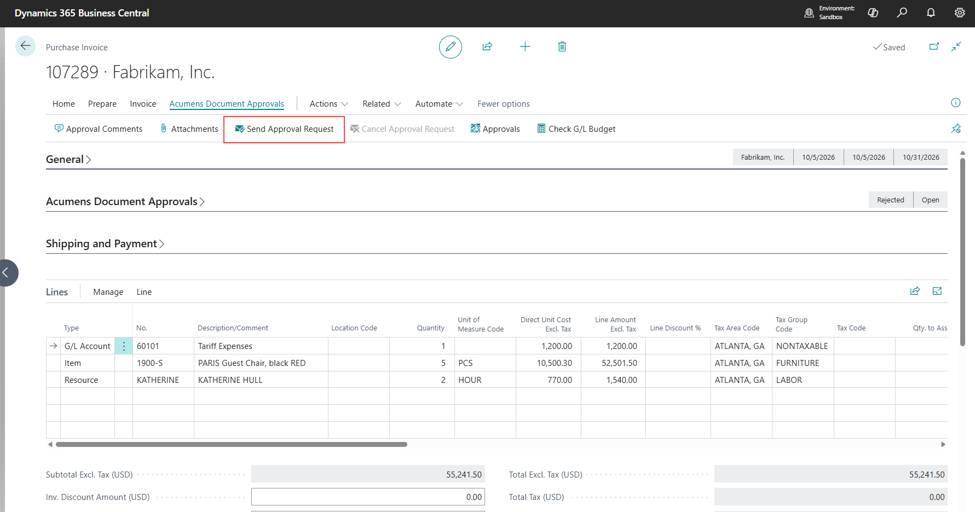Open page in new window icon
The width and height of the screenshot is (975, 512).
coord(934,47)
